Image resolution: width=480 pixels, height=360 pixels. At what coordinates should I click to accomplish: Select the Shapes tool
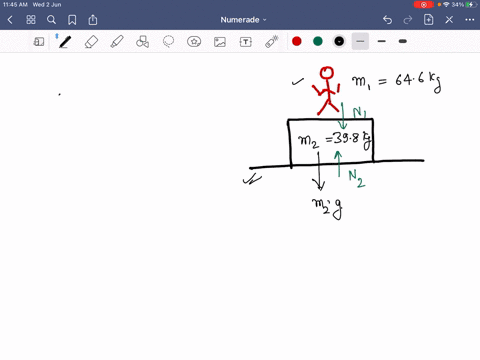pos(142,42)
